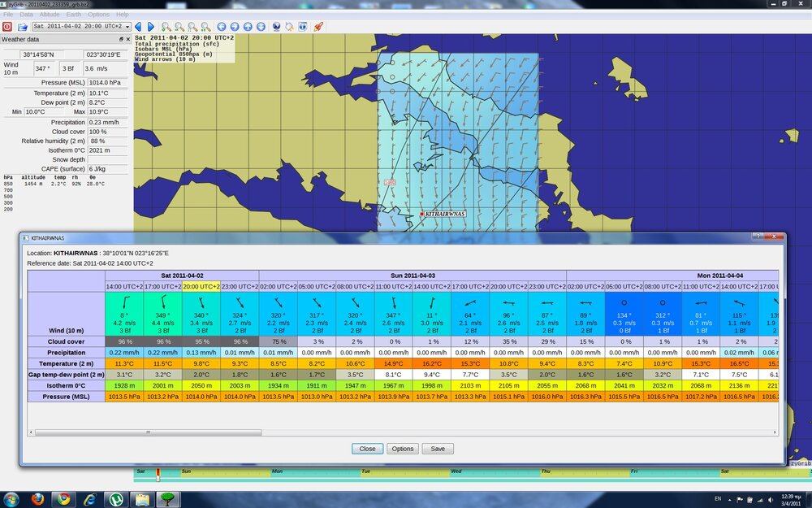Open a GRIB file with folder icon
Viewport: 812px width, 508px height.
23,27
